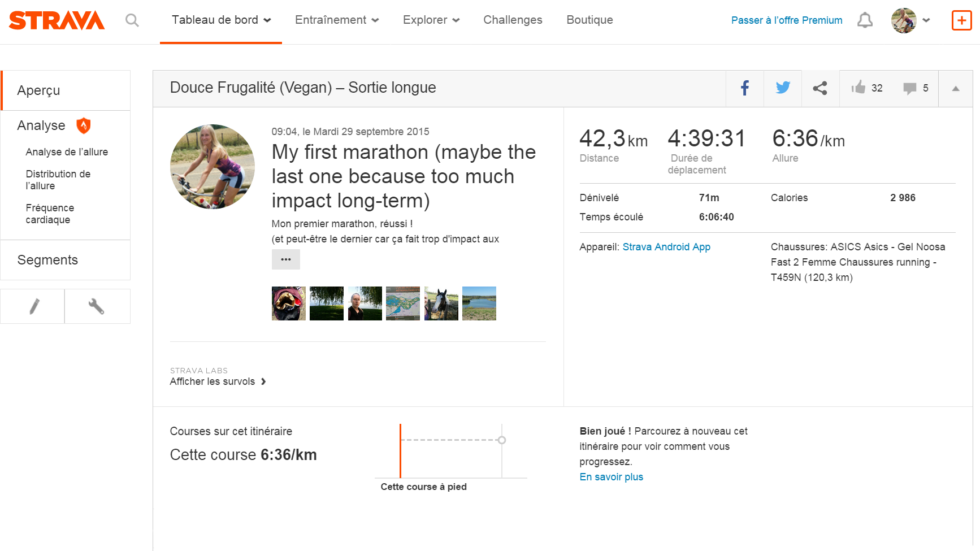Viewport: 980px width, 551px height.
Task: Select the Segments sidebar tab
Action: (x=47, y=260)
